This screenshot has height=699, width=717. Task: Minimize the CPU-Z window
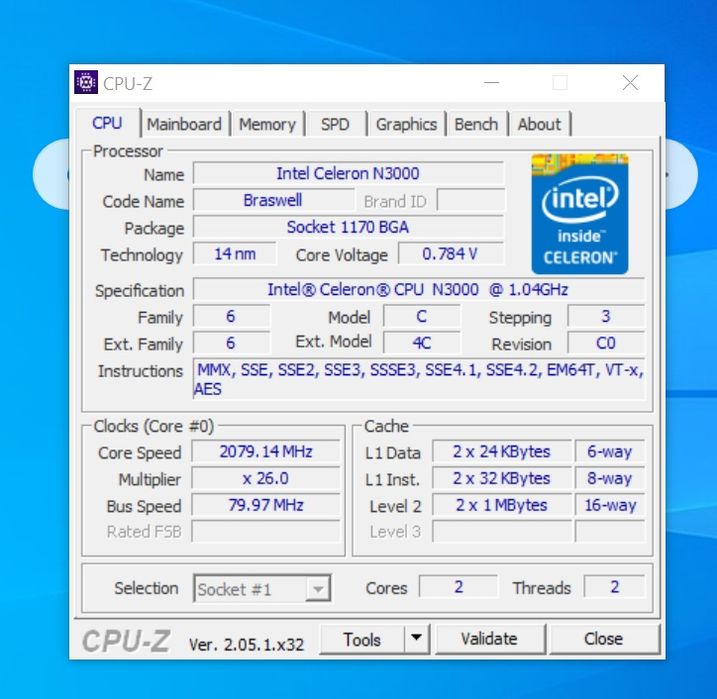492,83
